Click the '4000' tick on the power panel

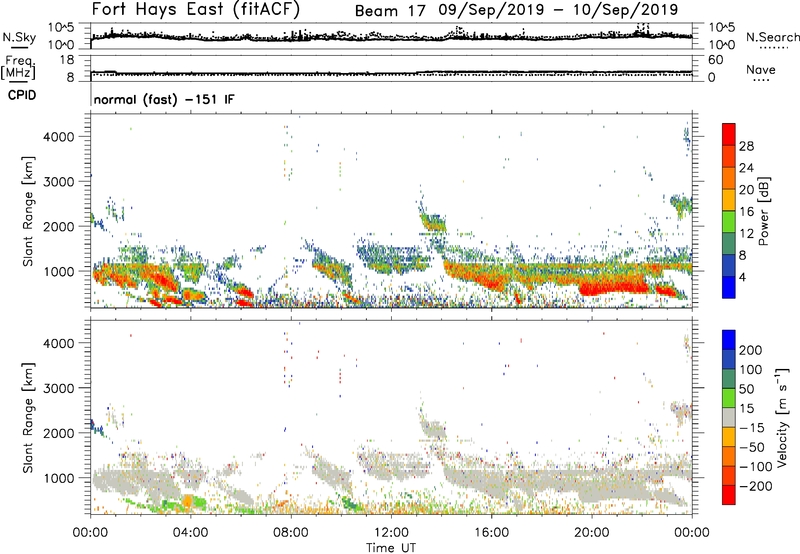coord(58,137)
